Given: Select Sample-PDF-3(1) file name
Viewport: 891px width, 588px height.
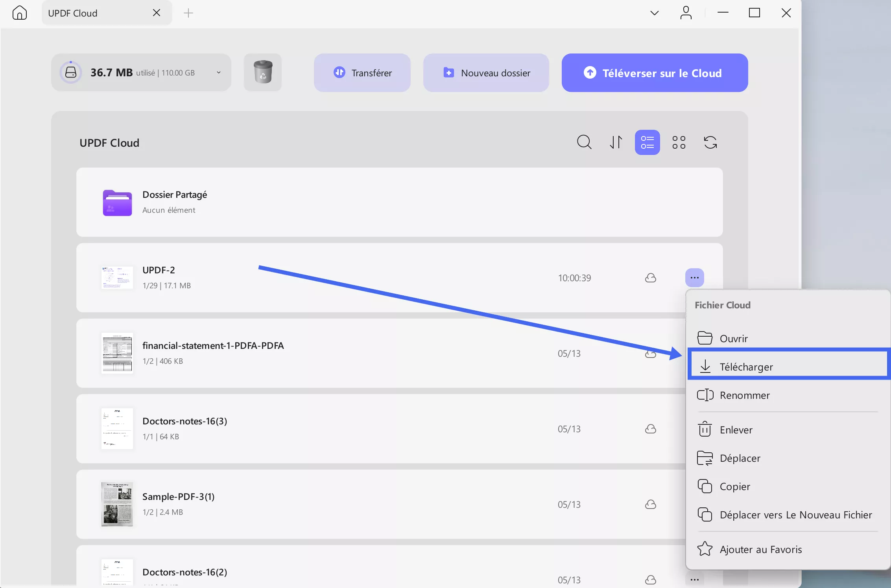Looking at the screenshot, I should 179,497.
